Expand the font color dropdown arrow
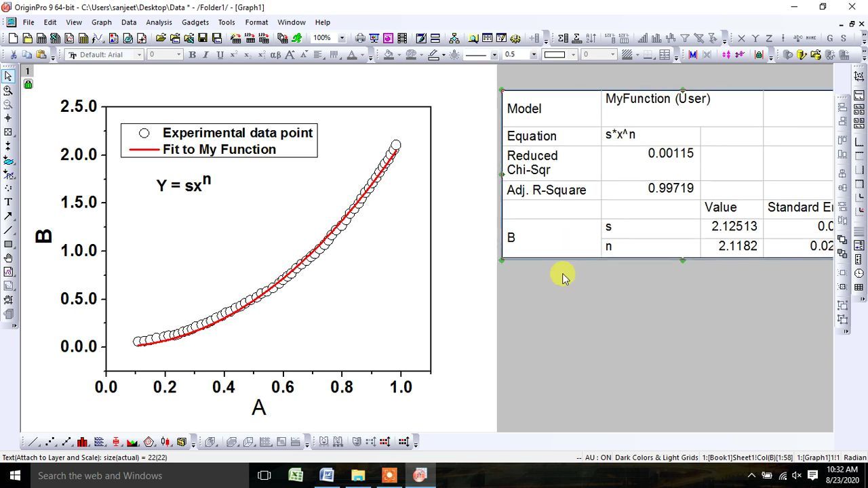 362,54
